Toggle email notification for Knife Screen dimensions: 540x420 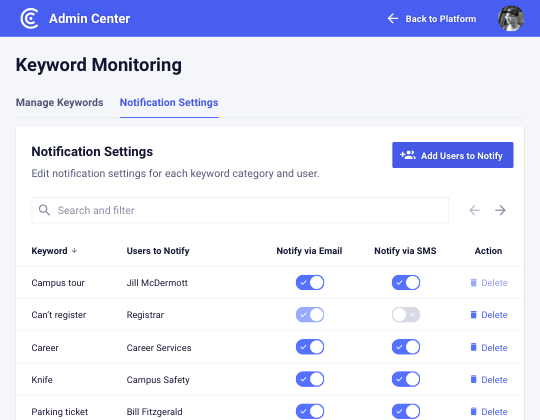click(310, 379)
